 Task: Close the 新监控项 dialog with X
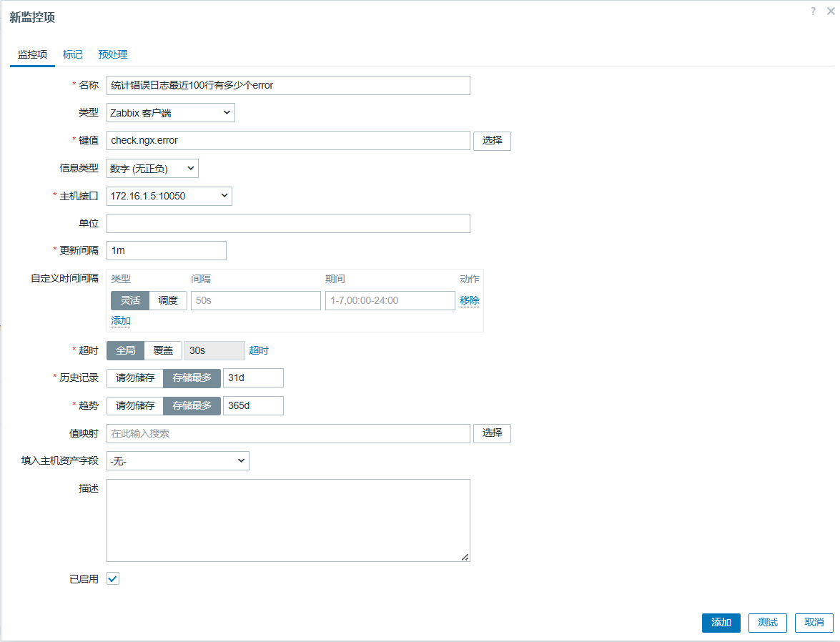829,11
